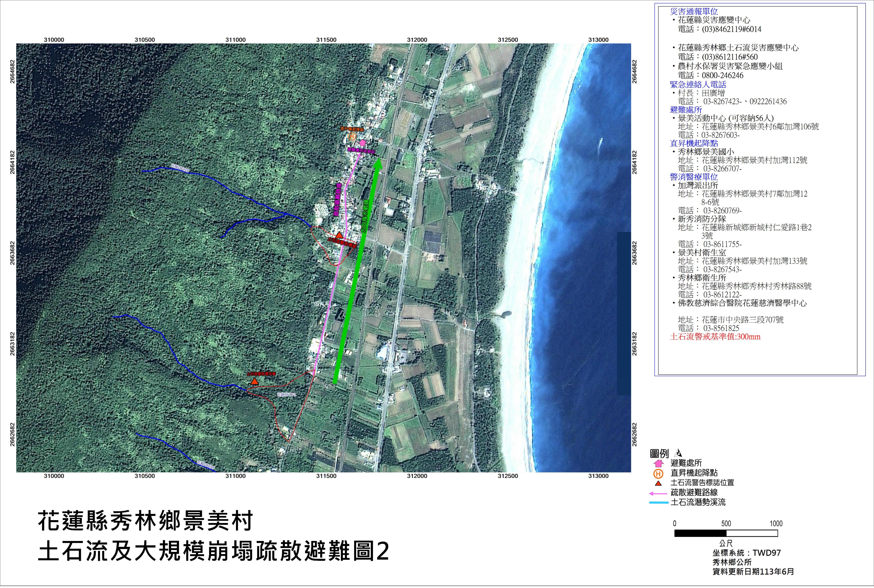Click the 災害通報單位 heading at panel top
Image resolution: width=874 pixels, height=588 pixels.
click(x=694, y=12)
